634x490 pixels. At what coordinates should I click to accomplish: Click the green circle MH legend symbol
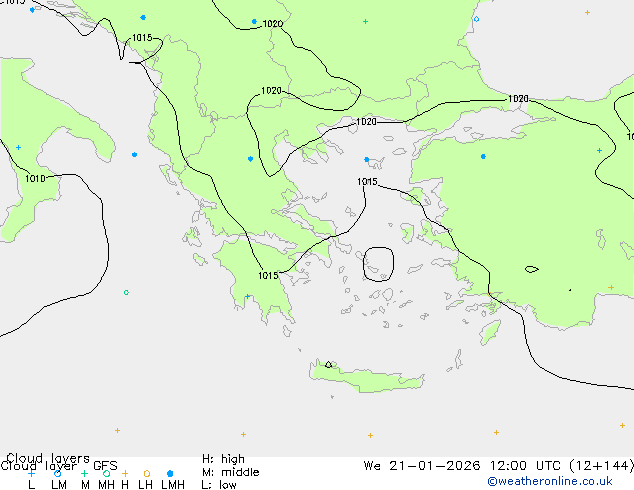[106, 473]
